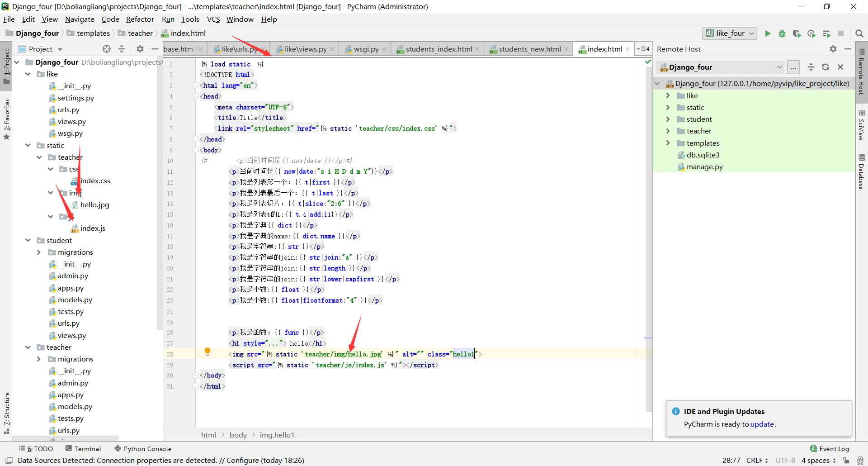Viewport: 868px width, 466px height.
Task: Click the stop process icon
Action: click(x=841, y=33)
